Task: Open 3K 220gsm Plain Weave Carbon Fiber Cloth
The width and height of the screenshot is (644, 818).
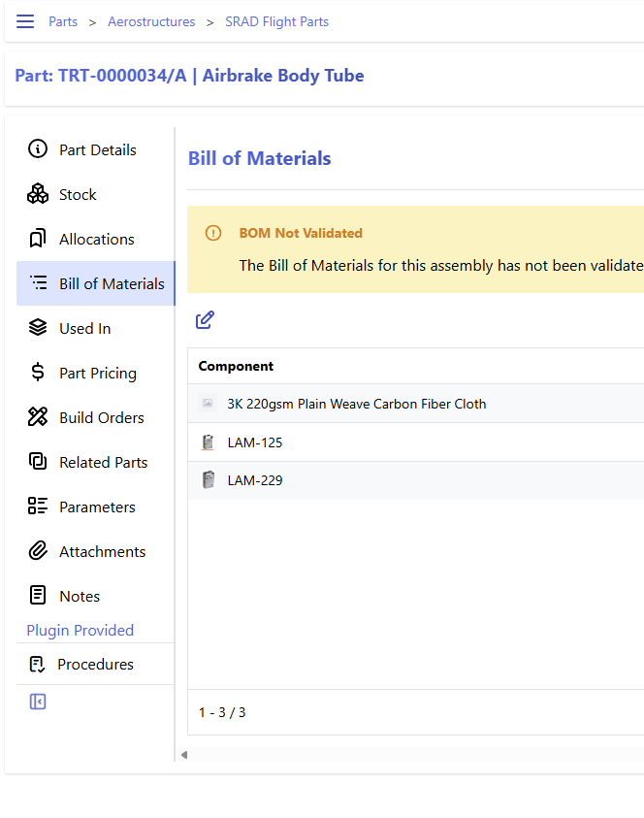Action: pos(357,404)
